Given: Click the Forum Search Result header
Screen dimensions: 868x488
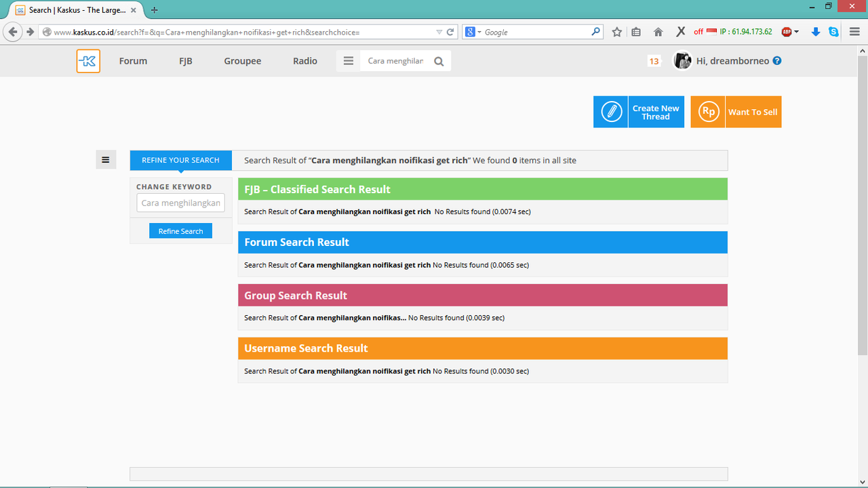Looking at the screenshot, I should (482, 242).
